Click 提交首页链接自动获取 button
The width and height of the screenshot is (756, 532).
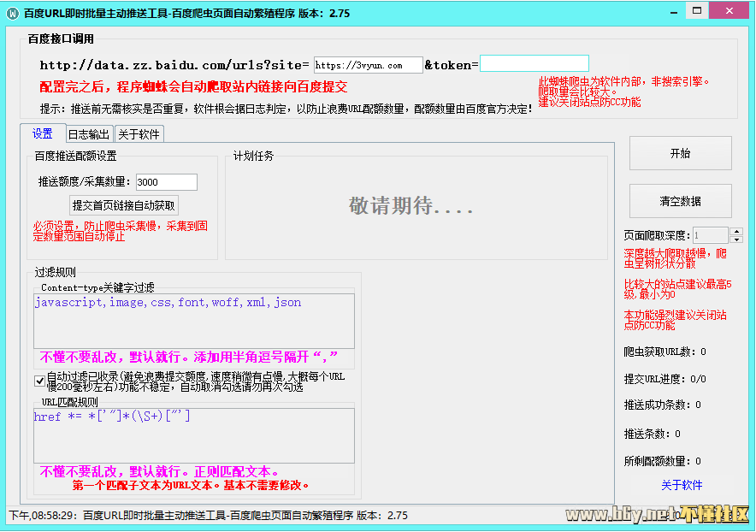point(124,205)
